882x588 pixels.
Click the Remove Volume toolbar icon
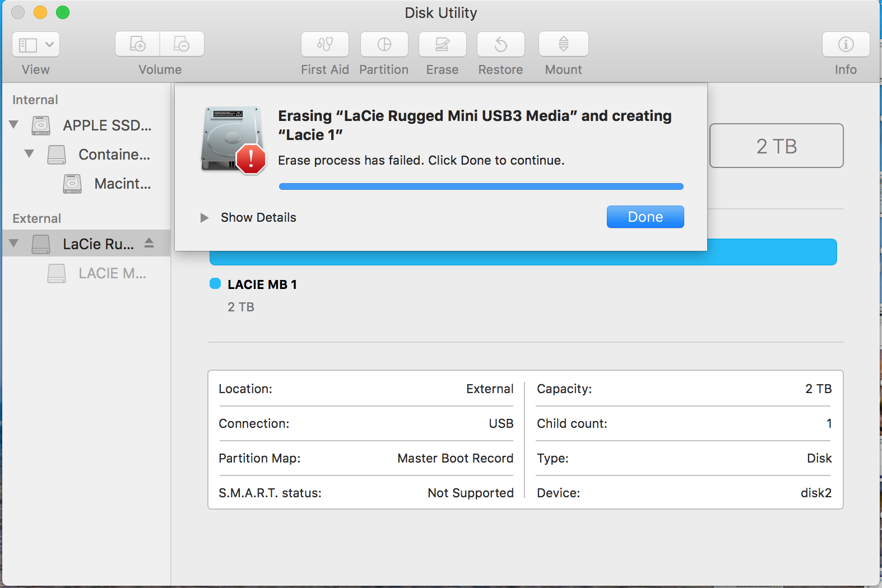182,44
